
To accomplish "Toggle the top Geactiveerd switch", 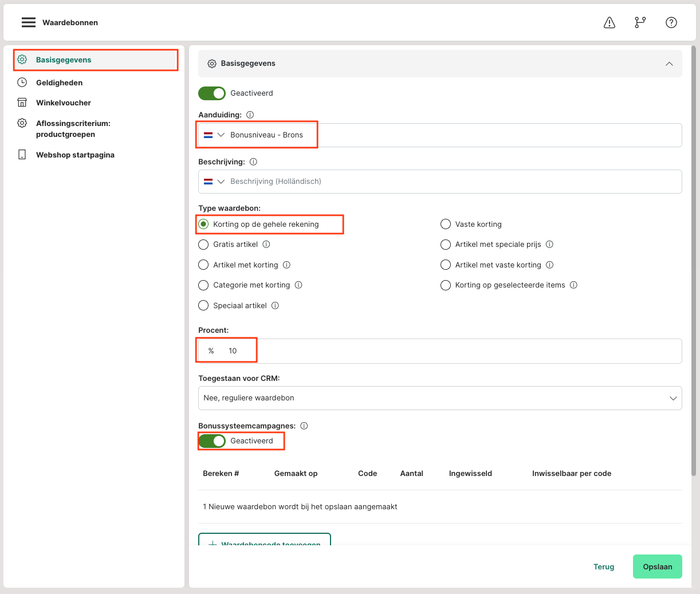I will tap(212, 93).
